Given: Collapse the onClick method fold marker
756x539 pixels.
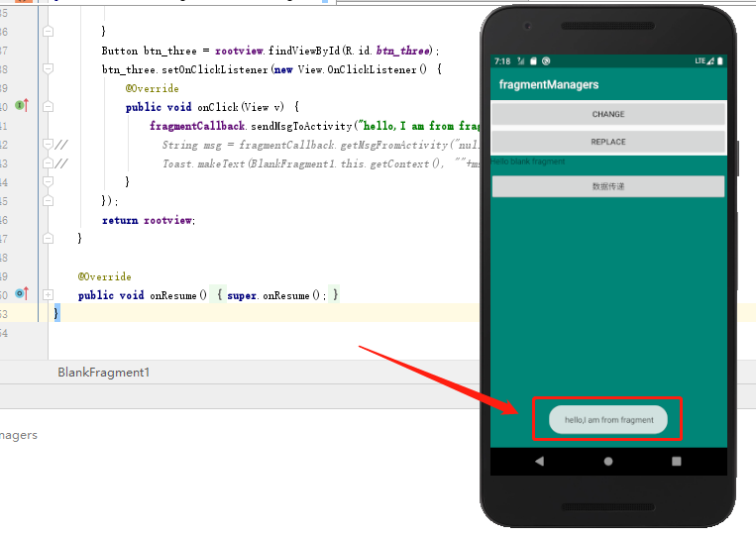Looking at the screenshot, I should (49, 107).
